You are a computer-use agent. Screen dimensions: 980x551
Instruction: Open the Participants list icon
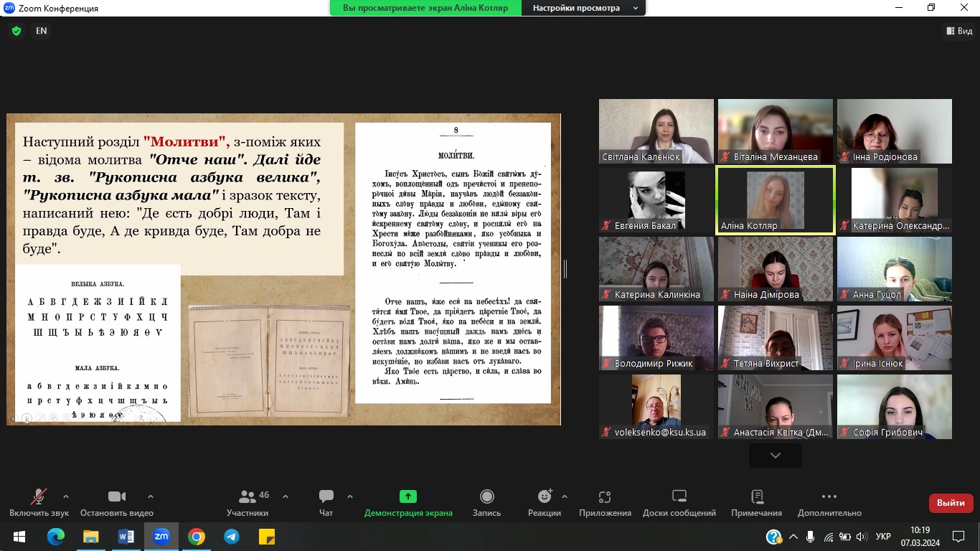[x=248, y=497]
